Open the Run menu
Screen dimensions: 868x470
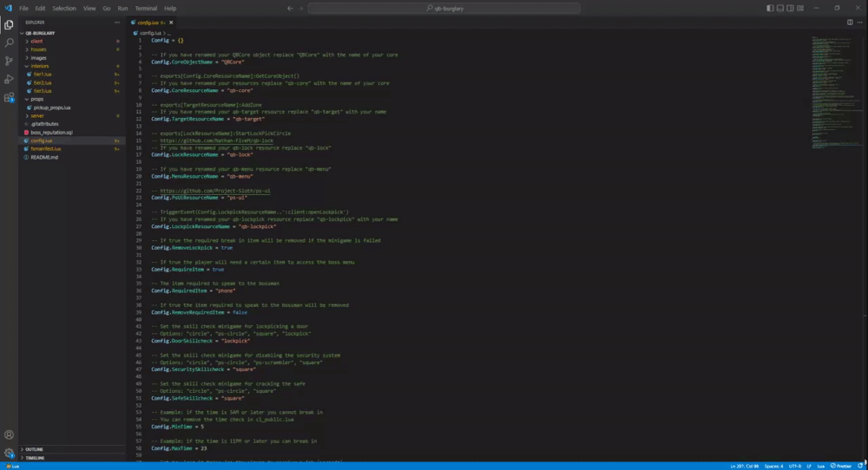pos(123,9)
